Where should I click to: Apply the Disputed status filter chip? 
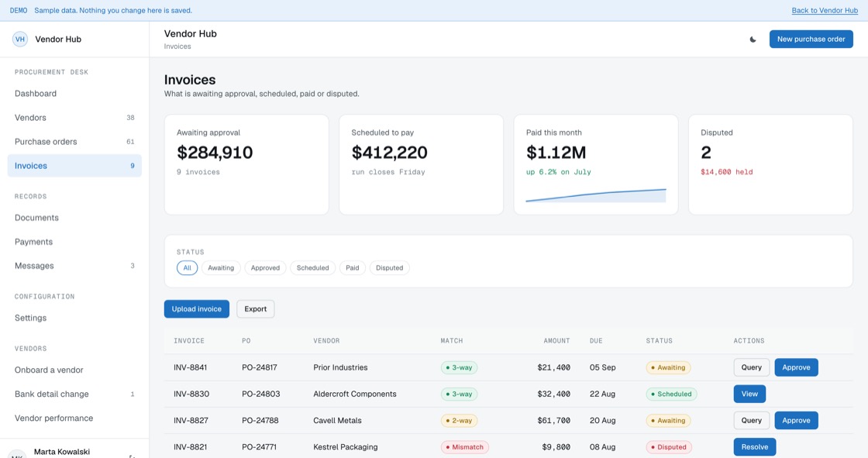click(390, 268)
